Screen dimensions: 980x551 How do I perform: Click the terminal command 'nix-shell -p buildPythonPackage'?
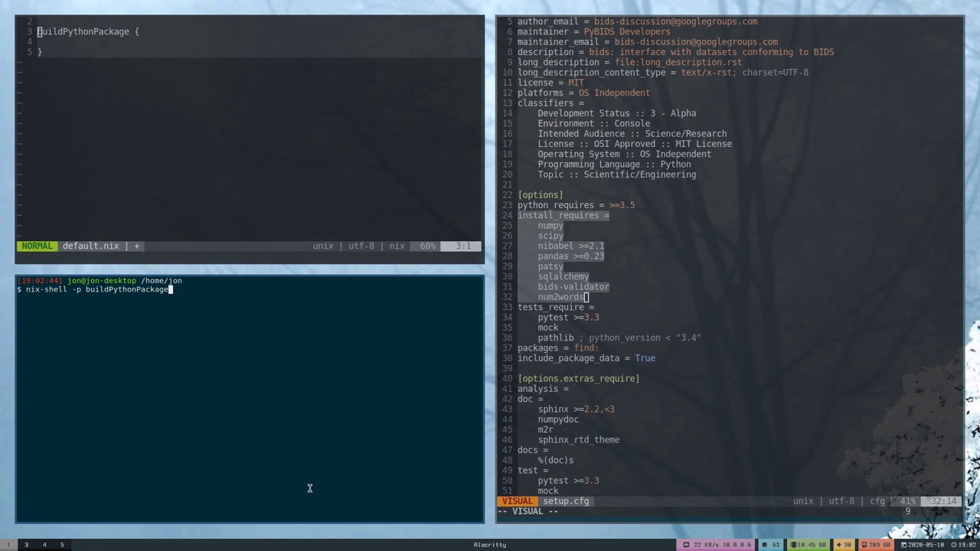point(97,289)
